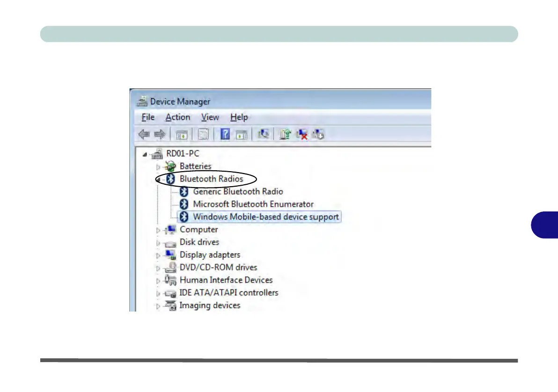Screen dimensions: 558x392
Task: Click the Display adapters category icon
Action: tap(170, 254)
